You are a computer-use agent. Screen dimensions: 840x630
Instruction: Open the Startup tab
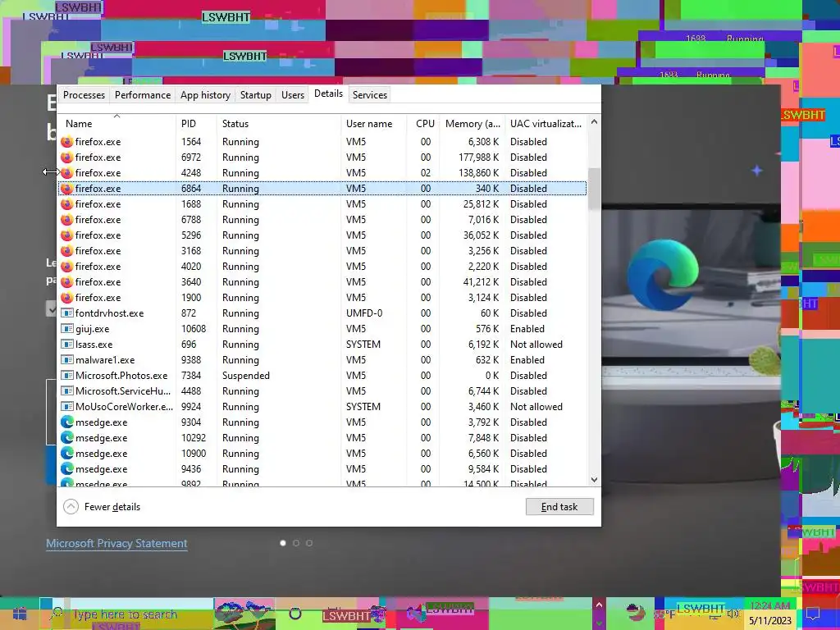[x=256, y=95]
